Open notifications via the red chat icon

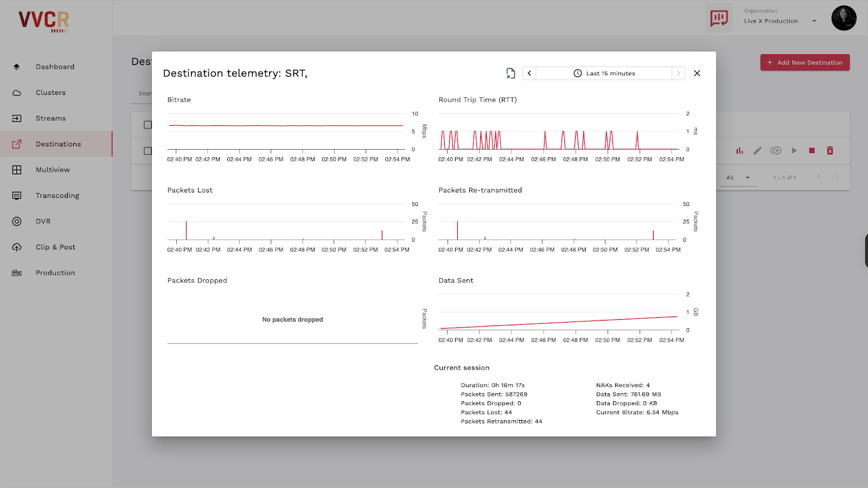click(x=718, y=17)
